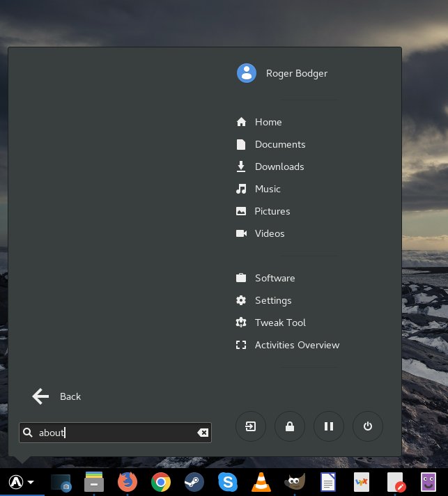Click the log out button
The image size is (448, 496).
click(251, 426)
